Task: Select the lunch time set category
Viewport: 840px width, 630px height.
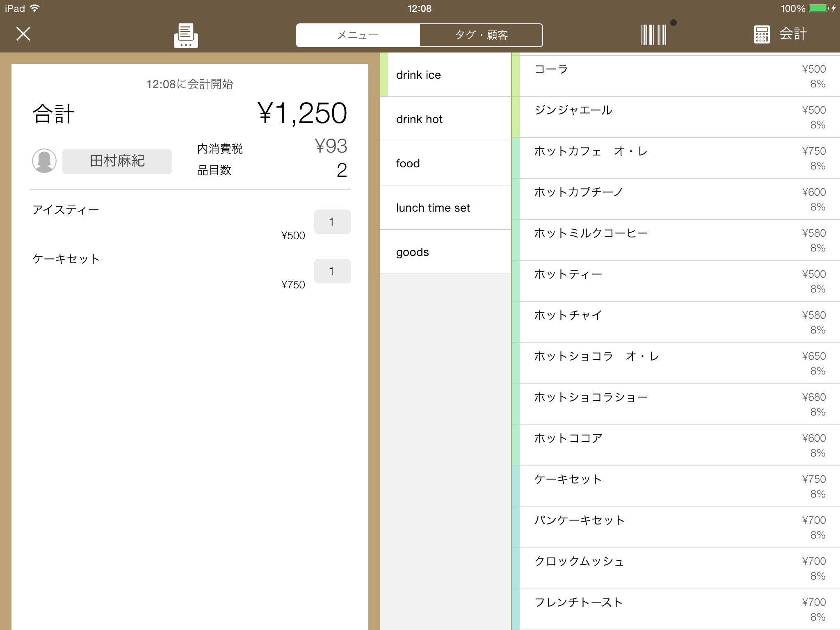Action: 445,208
